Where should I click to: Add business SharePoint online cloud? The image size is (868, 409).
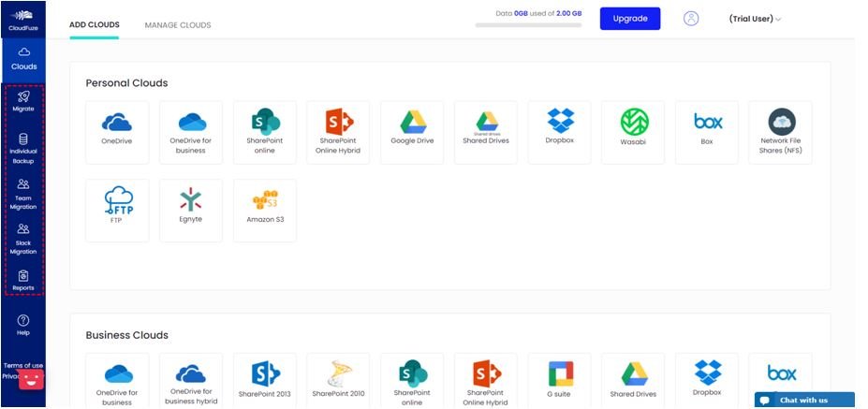pyautogui.click(x=412, y=381)
